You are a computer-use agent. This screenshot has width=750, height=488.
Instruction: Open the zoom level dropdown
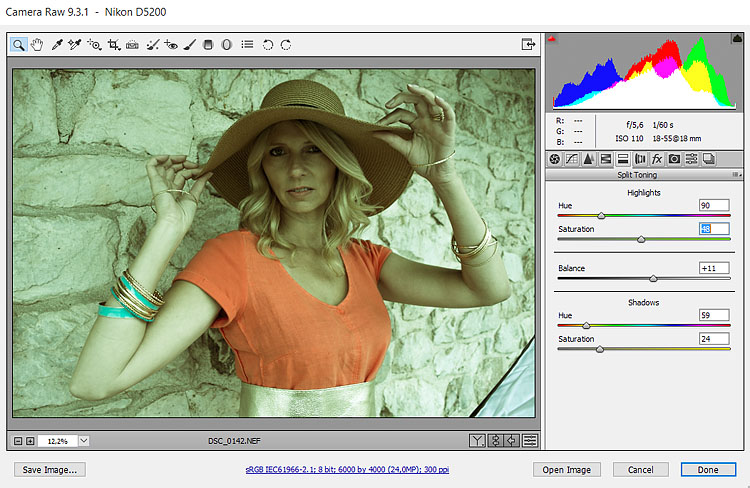[83, 440]
